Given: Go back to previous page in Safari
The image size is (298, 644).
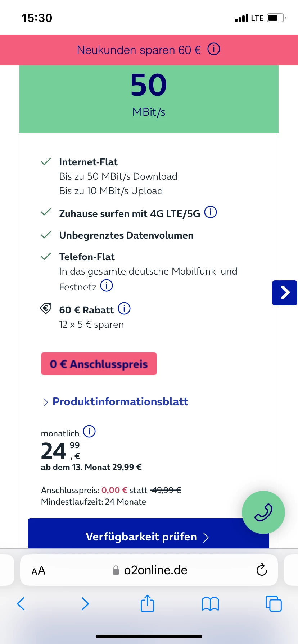Looking at the screenshot, I should pos(21,604).
